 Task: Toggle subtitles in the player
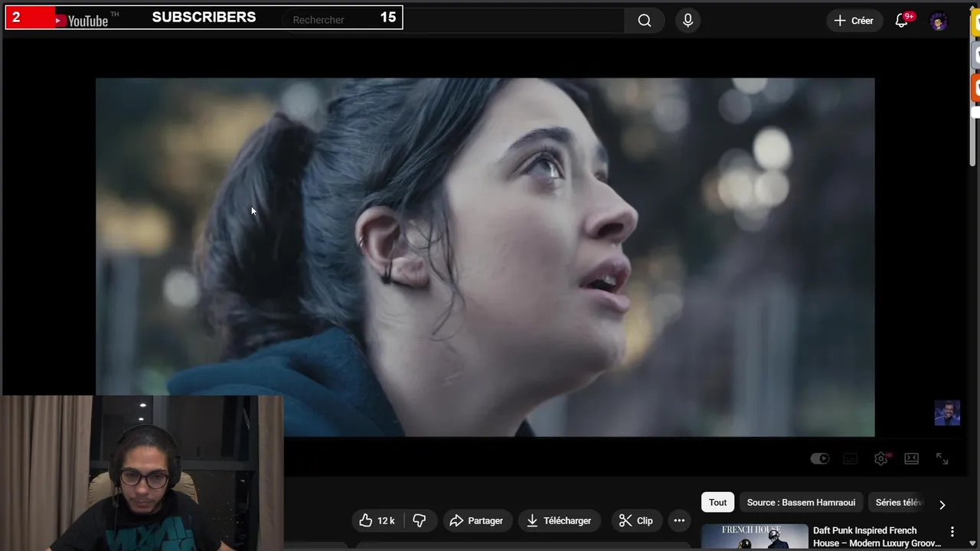(851, 458)
